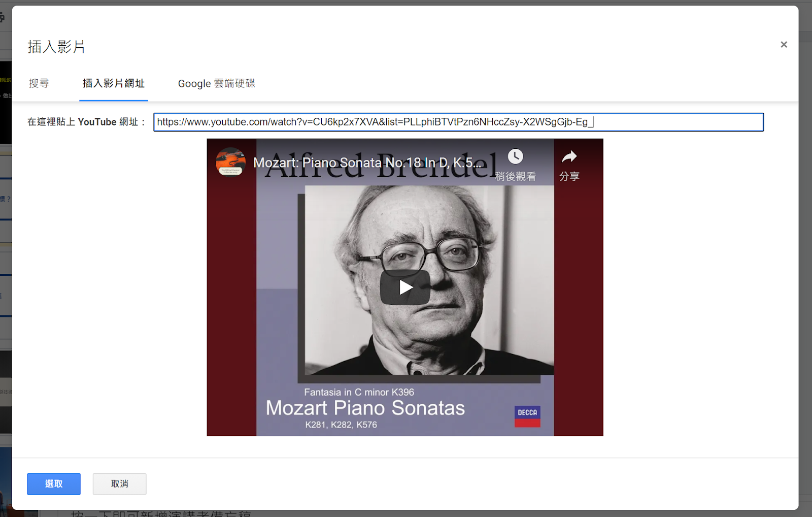Click the 分享 share arrow icon
Screen dimensions: 812x517
[x=569, y=156]
